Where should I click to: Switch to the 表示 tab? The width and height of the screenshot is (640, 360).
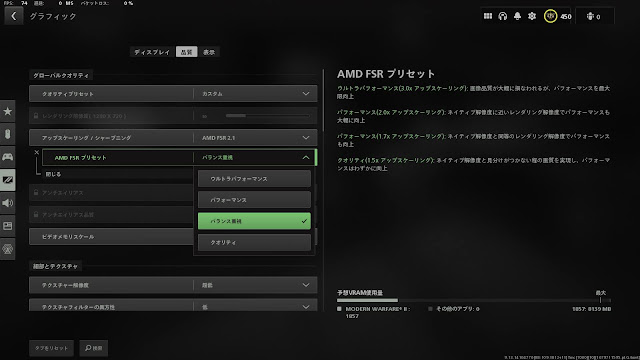click(209, 52)
